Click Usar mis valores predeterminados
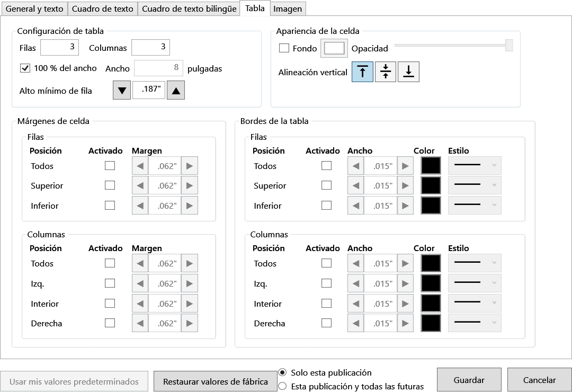The height and width of the screenshot is (392, 572). click(74, 381)
